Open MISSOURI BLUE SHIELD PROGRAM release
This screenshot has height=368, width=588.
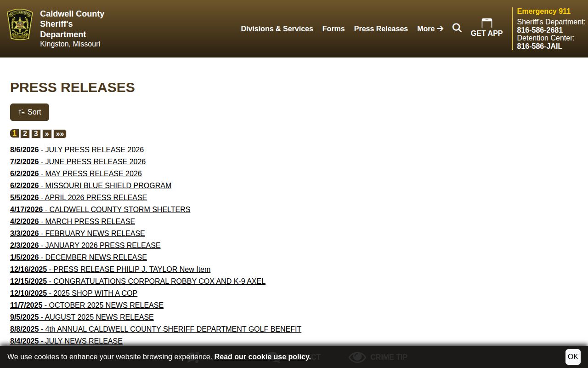[x=90, y=185]
